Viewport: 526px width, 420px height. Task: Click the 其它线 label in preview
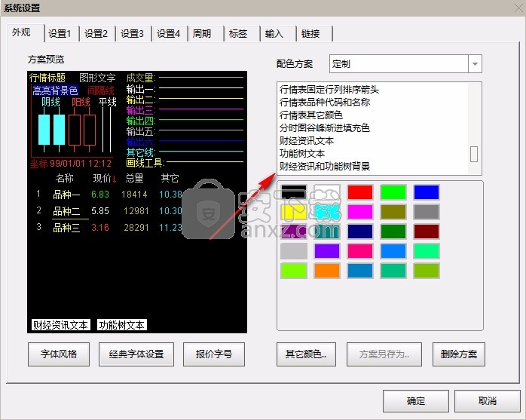[x=140, y=152]
